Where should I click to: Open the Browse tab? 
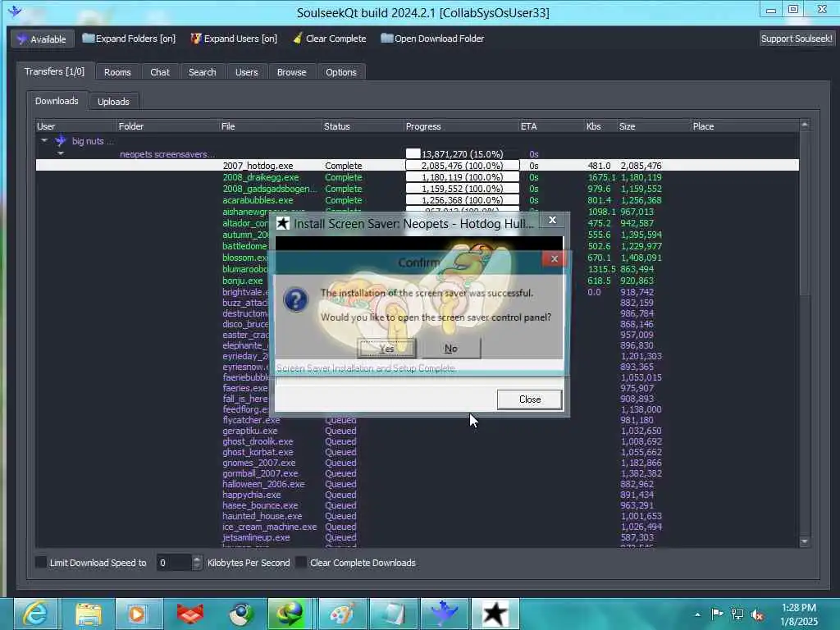pyautogui.click(x=291, y=72)
